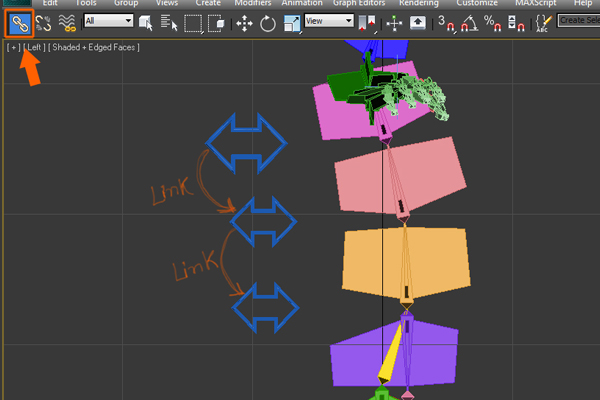Viewport: 600px width, 400px height.
Task: Click the Create Selection Set field
Action: 578,20
